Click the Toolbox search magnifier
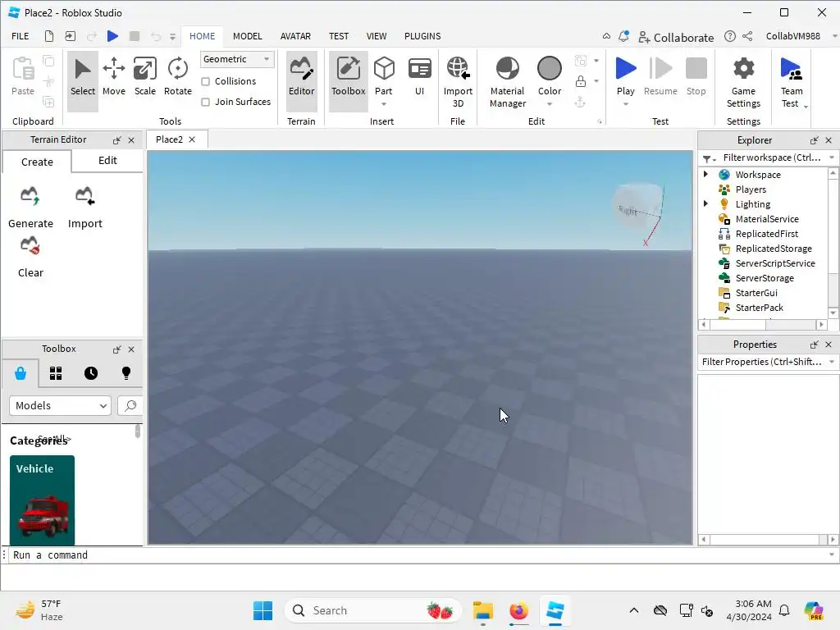 pyautogui.click(x=130, y=405)
